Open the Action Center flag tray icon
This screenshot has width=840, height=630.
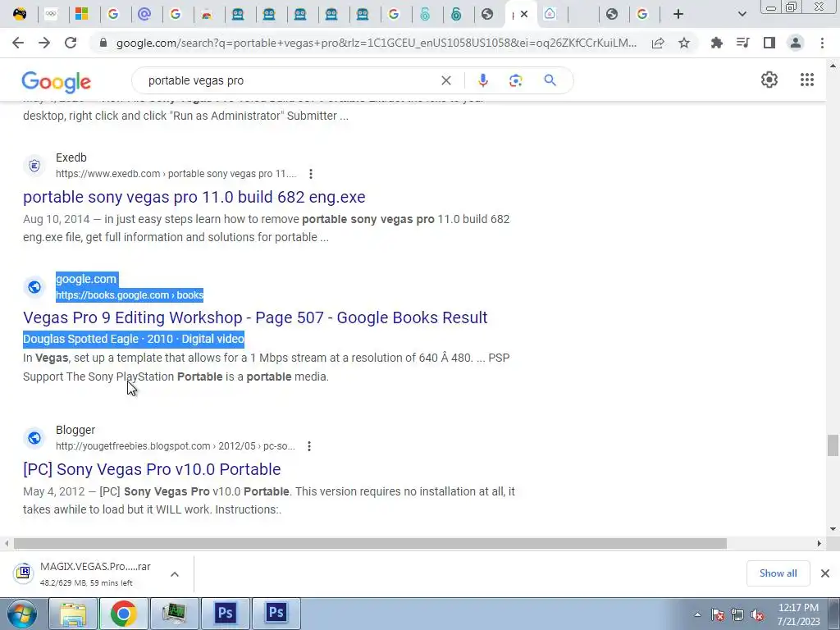(x=718, y=614)
